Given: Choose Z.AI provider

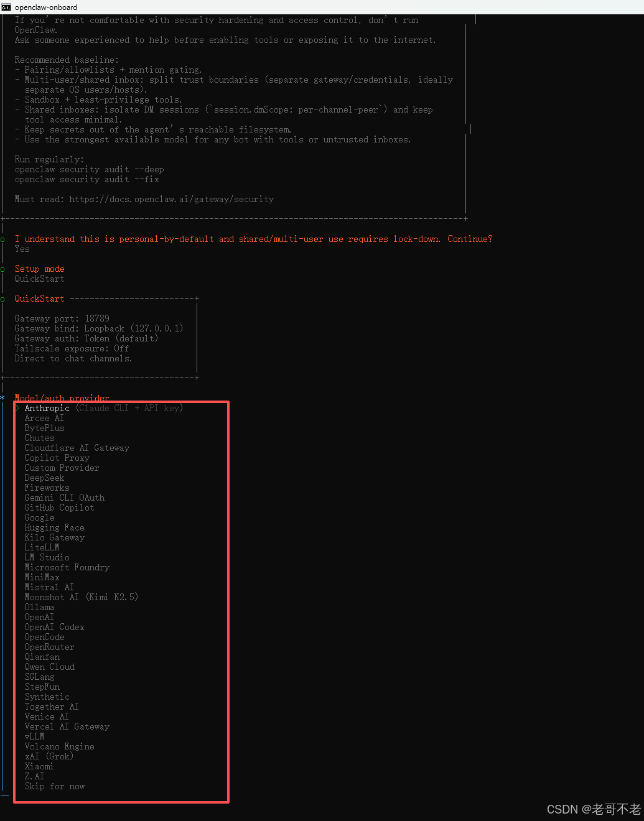Looking at the screenshot, I should click(34, 776).
